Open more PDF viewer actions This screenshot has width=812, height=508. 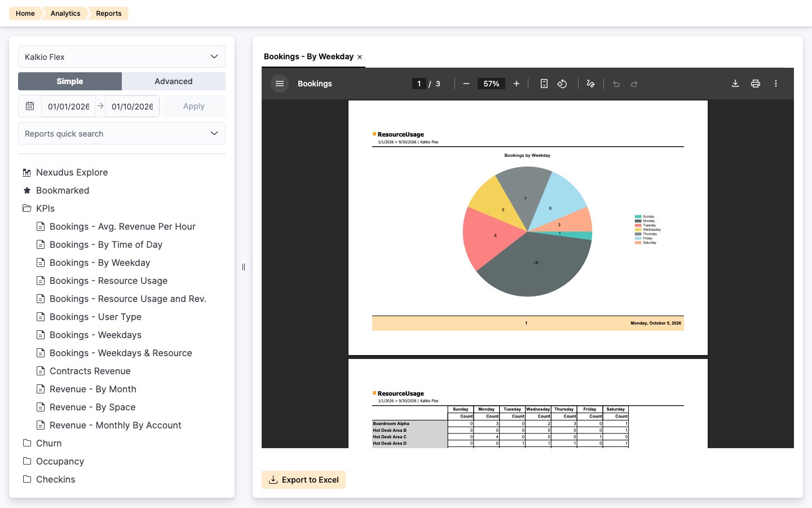[776, 84]
